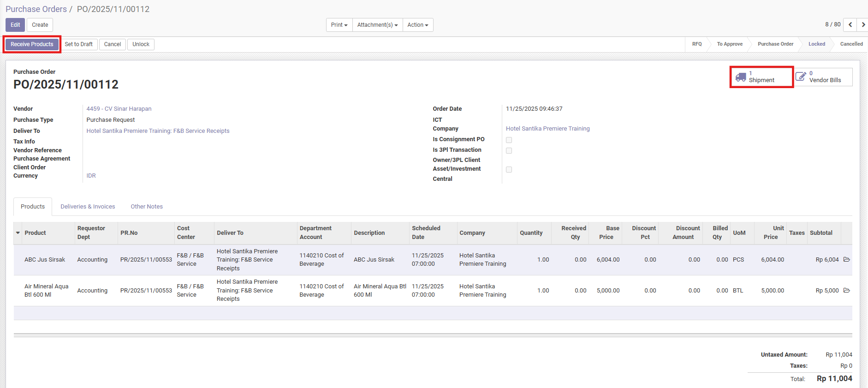Open vendor link CV Sinar Harapan
Image resolution: width=868 pixels, height=388 pixels.
click(119, 109)
